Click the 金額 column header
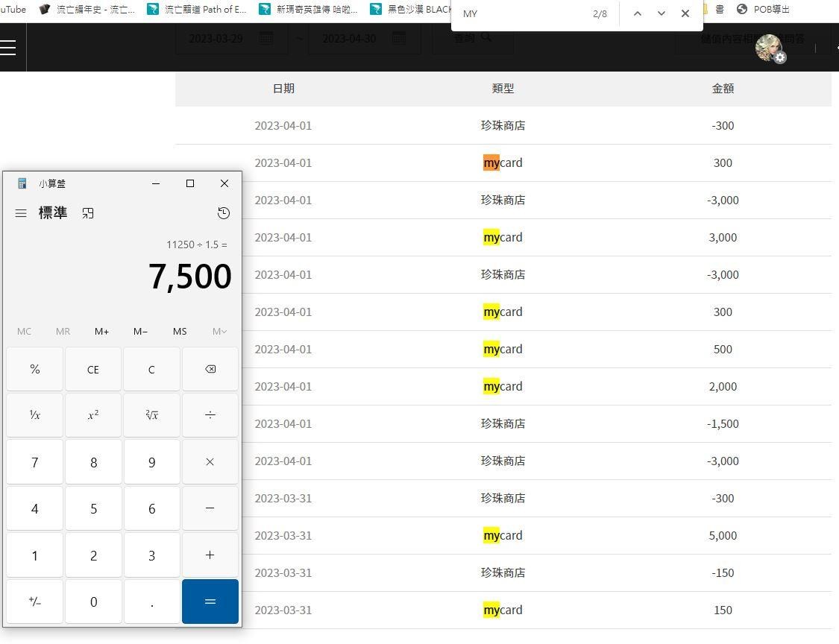 pyautogui.click(x=723, y=88)
